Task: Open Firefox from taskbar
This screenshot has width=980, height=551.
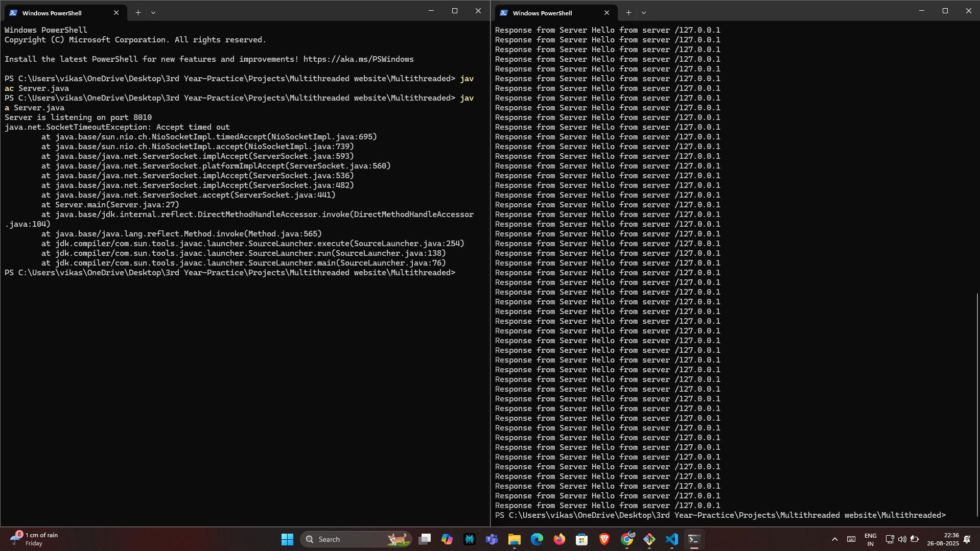Action: tap(559, 539)
